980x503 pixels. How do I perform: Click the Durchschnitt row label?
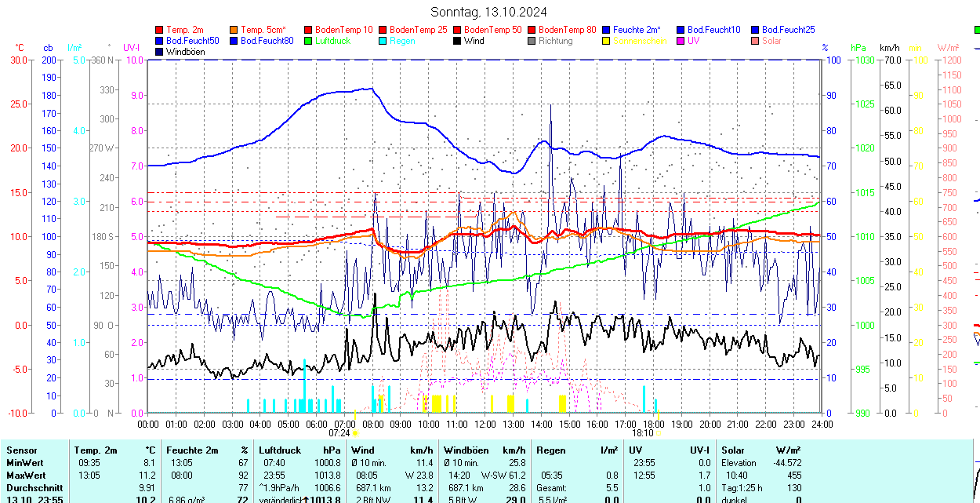click(32, 488)
